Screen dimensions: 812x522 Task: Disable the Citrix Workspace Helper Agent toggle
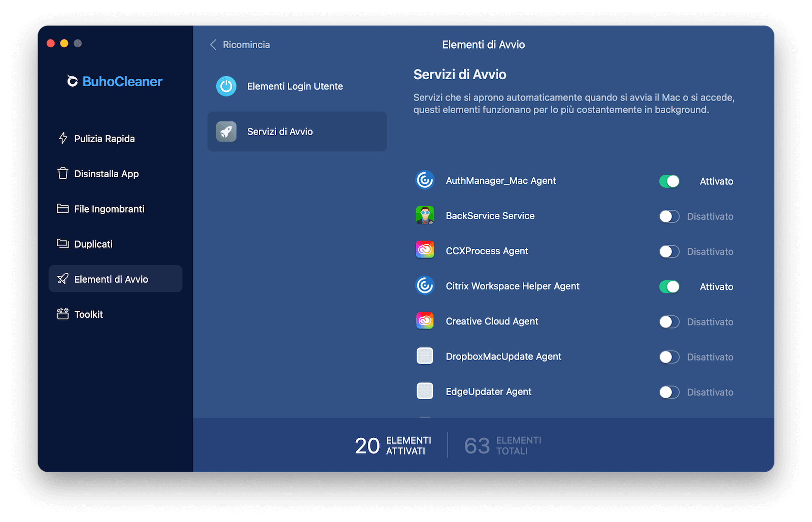(669, 287)
